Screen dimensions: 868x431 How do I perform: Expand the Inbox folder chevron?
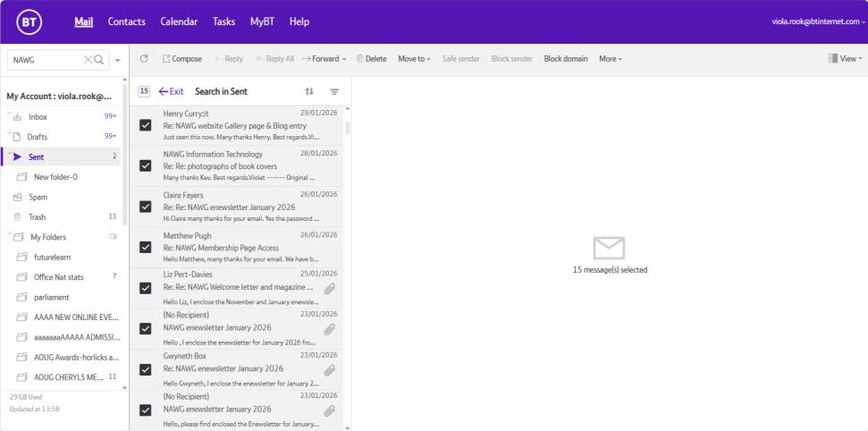pos(10,114)
